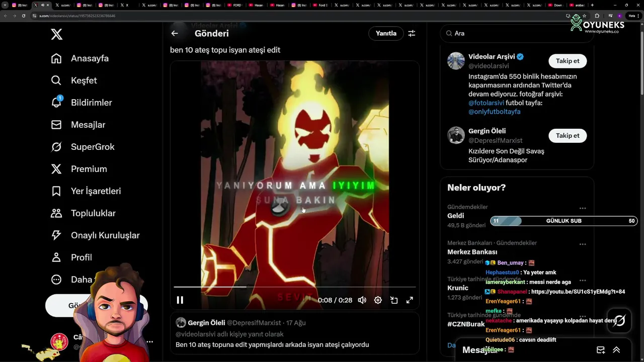The image size is (644, 362).
Task: Enter video fullscreen
Action: [x=410, y=300]
